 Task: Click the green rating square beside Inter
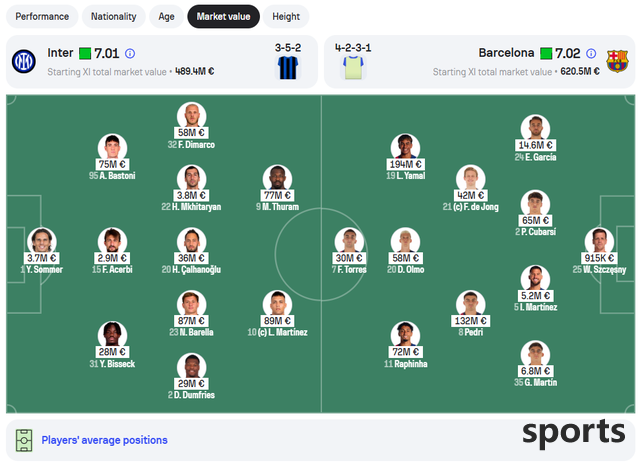[85, 53]
